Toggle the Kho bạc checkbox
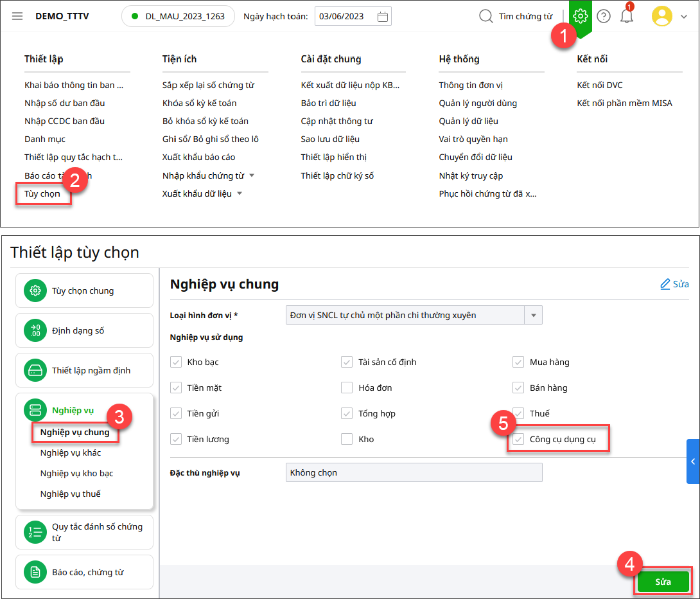 [x=176, y=362]
